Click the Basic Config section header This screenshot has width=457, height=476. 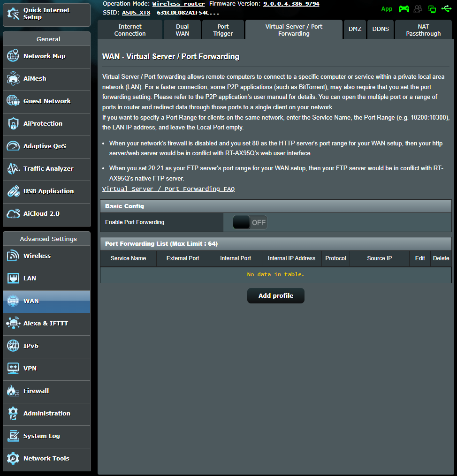276,206
